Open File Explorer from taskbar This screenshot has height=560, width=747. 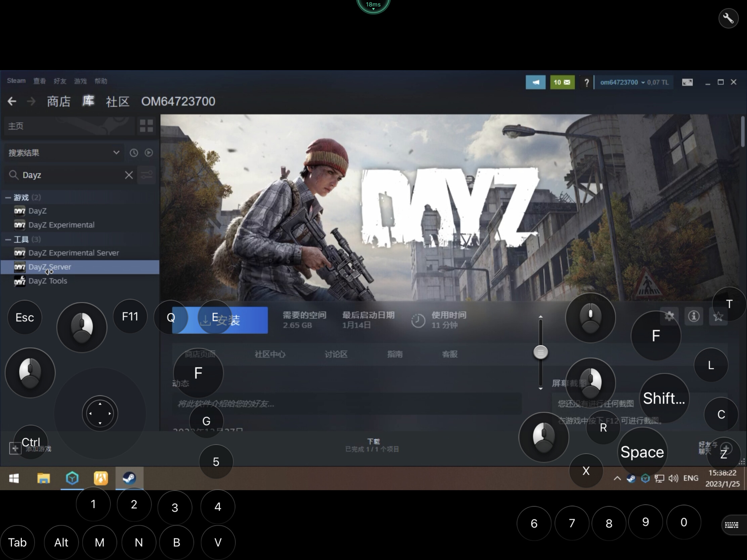click(x=44, y=478)
